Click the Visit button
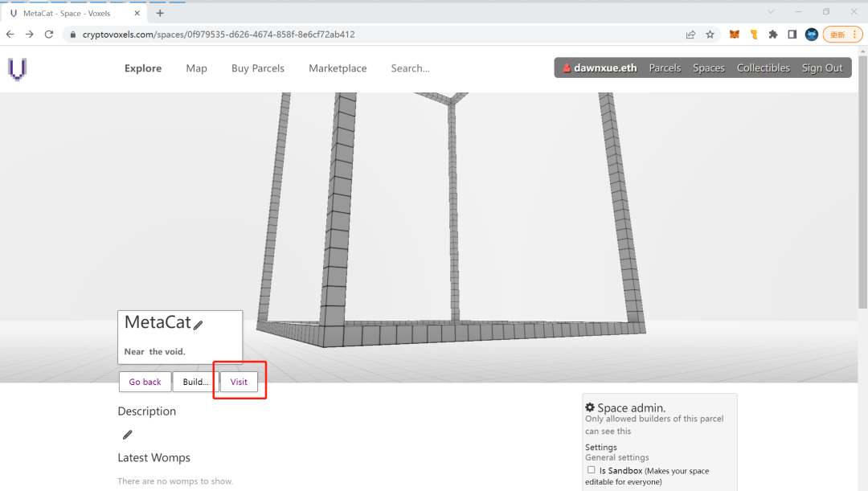The image size is (868, 491). (240, 382)
